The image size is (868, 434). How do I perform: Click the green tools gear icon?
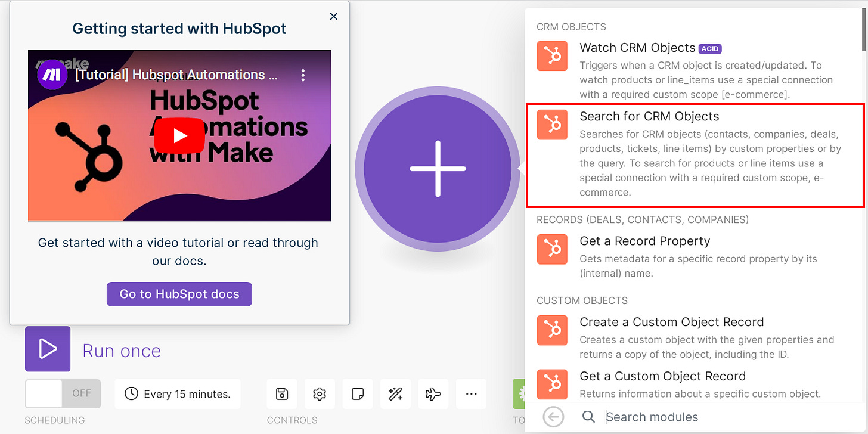click(x=519, y=394)
